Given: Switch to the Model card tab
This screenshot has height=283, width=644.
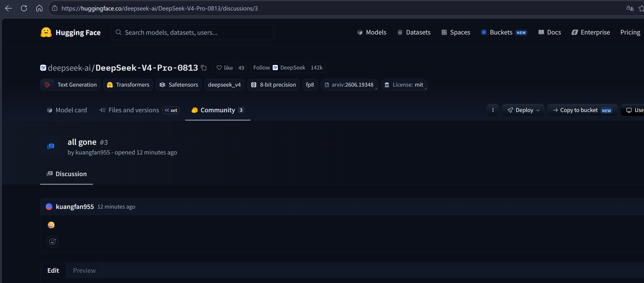Looking at the screenshot, I should (67, 110).
